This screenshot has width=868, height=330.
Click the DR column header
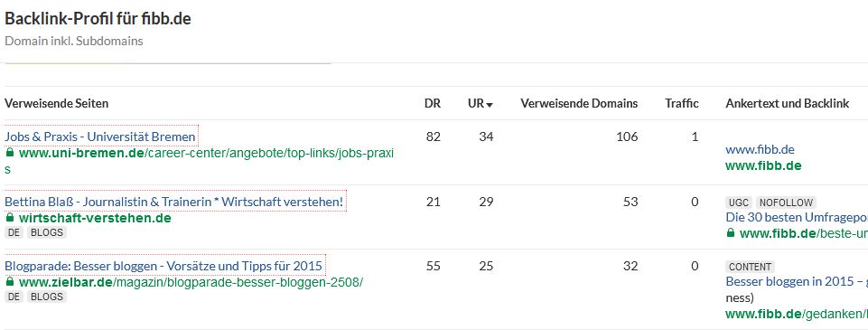433,104
